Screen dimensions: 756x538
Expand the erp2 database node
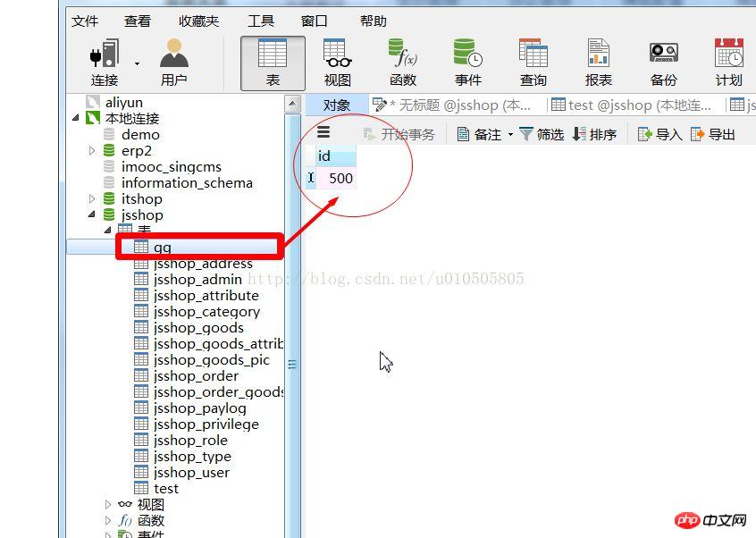[x=93, y=150]
